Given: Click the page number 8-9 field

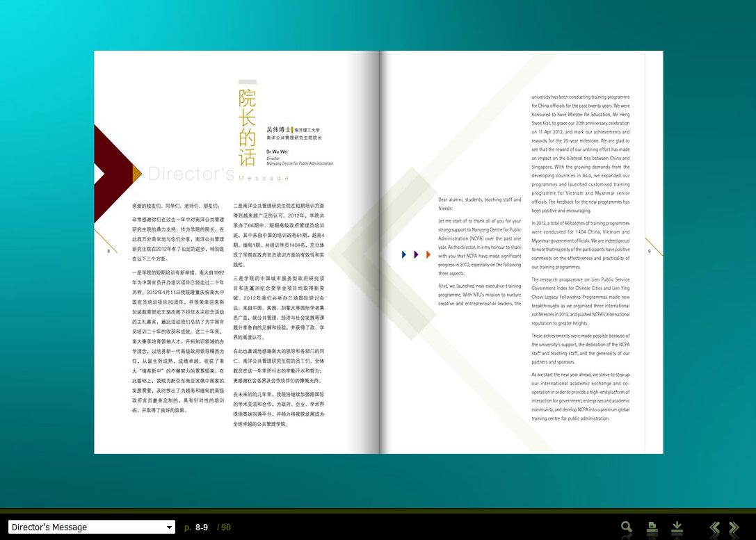Looking at the screenshot, I should [202, 527].
